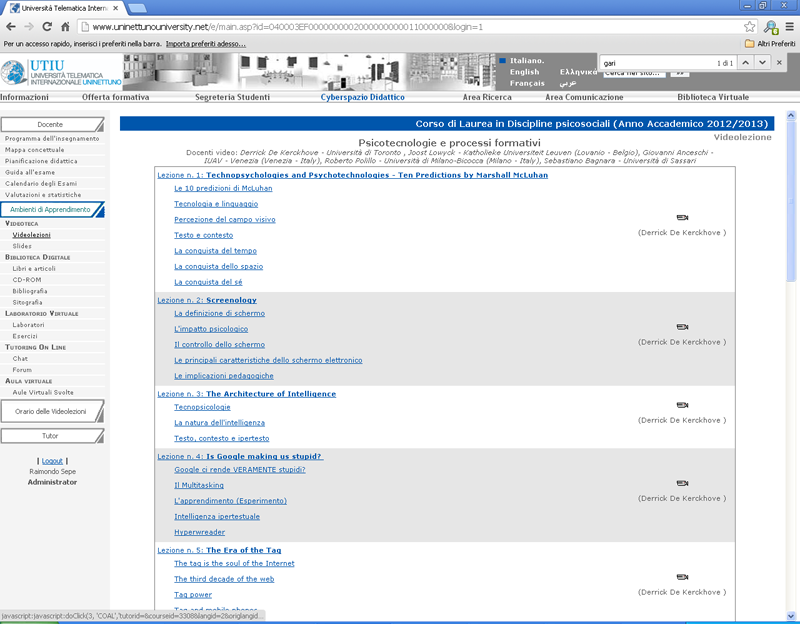Play video for Lezione 1 camera icon
This screenshot has width=800, height=624.
click(682, 217)
